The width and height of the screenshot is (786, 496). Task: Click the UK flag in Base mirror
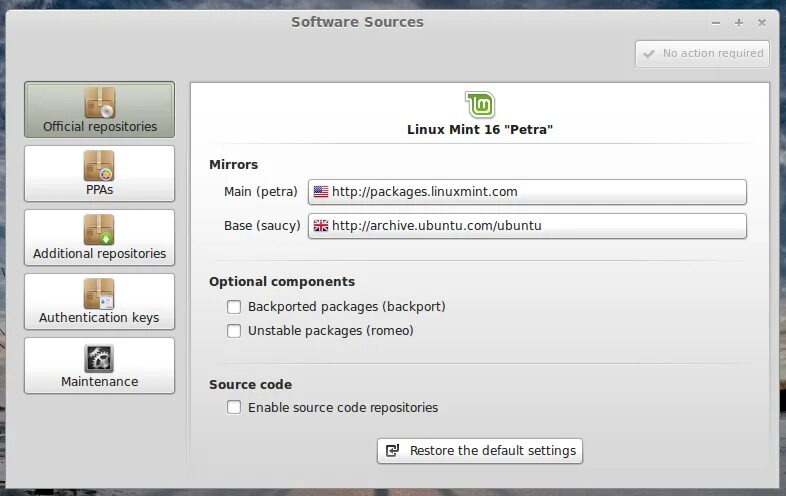click(321, 226)
